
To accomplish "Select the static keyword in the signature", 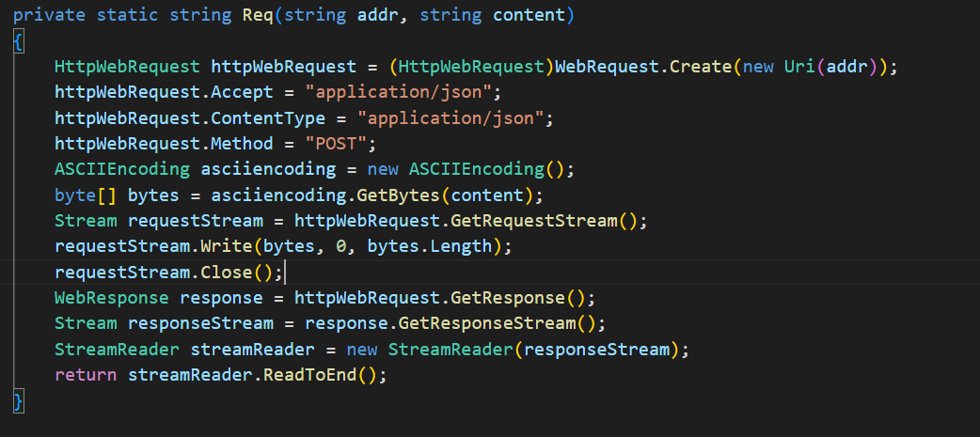I will [x=128, y=16].
